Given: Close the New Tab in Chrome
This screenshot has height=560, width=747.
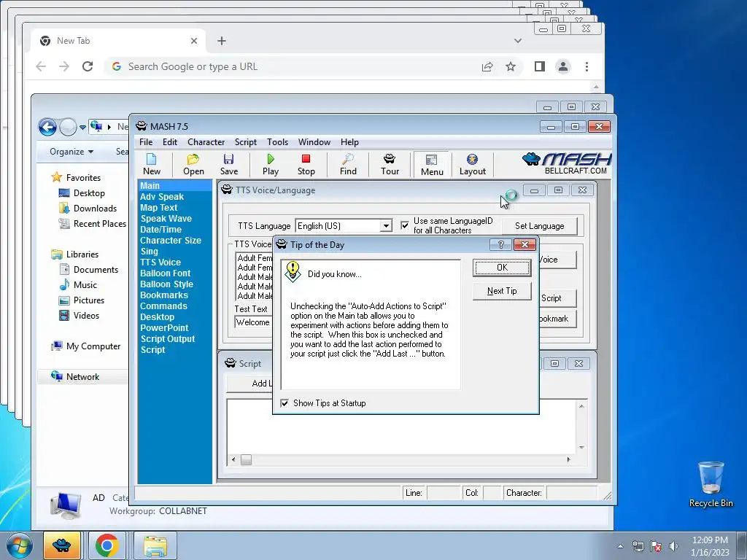Looking at the screenshot, I should point(194,41).
